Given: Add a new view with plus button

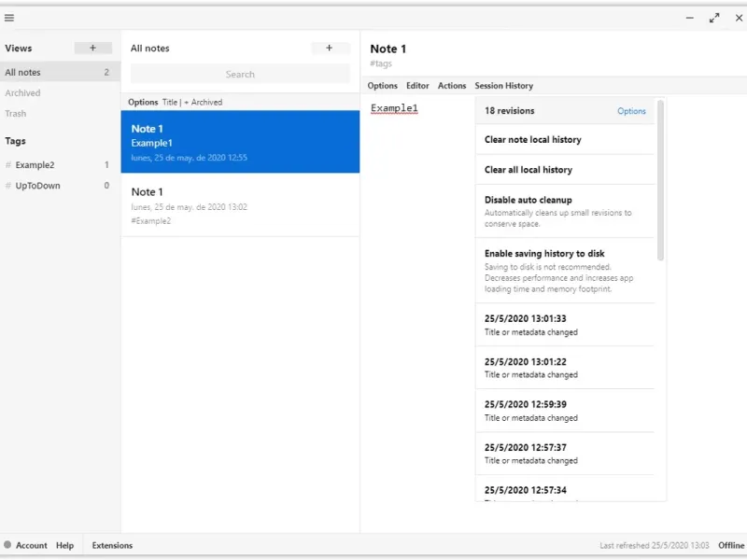Looking at the screenshot, I should tap(92, 48).
